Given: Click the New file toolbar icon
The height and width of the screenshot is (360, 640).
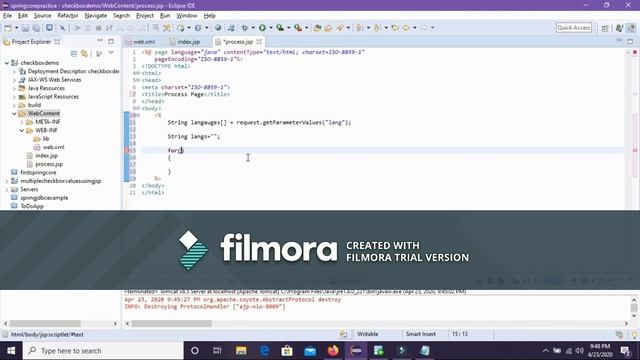Looking at the screenshot, I should (x=8, y=28).
